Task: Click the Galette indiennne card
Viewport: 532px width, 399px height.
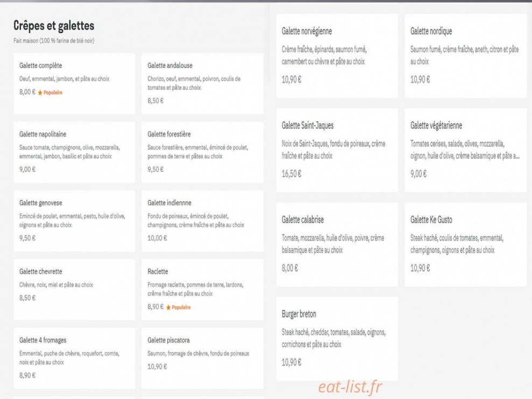Action: 203,221
